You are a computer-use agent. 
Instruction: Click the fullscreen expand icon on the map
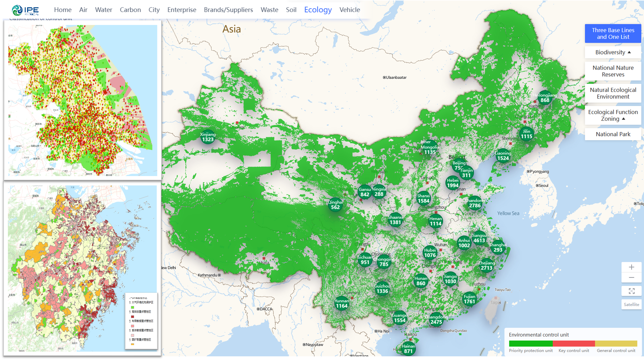[632, 291]
